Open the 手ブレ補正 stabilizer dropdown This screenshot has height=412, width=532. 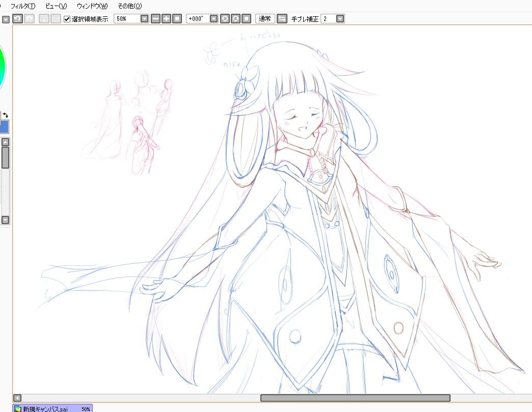[340, 19]
